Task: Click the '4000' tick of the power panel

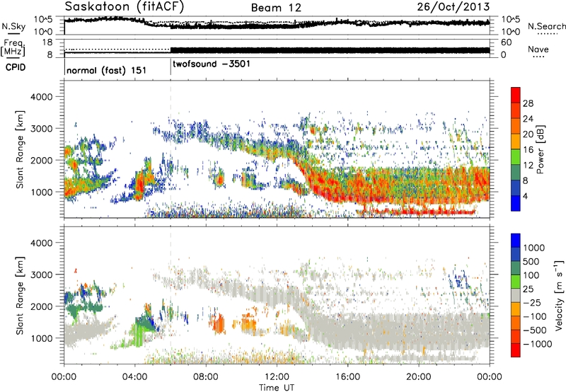Action: (x=42, y=97)
